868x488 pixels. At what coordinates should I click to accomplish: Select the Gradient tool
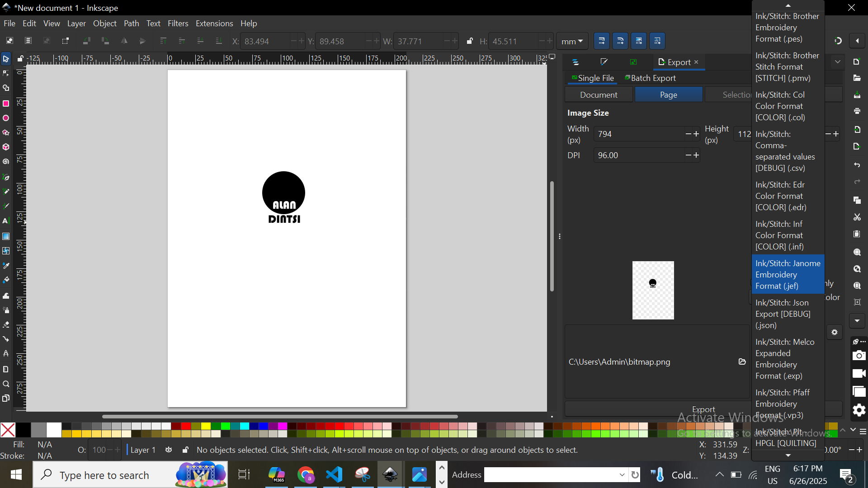[6, 236]
